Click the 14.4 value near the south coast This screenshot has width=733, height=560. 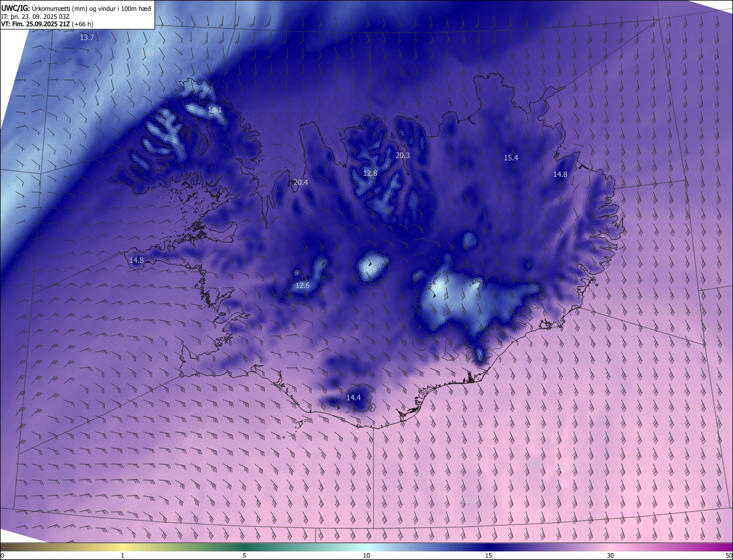pos(354,397)
